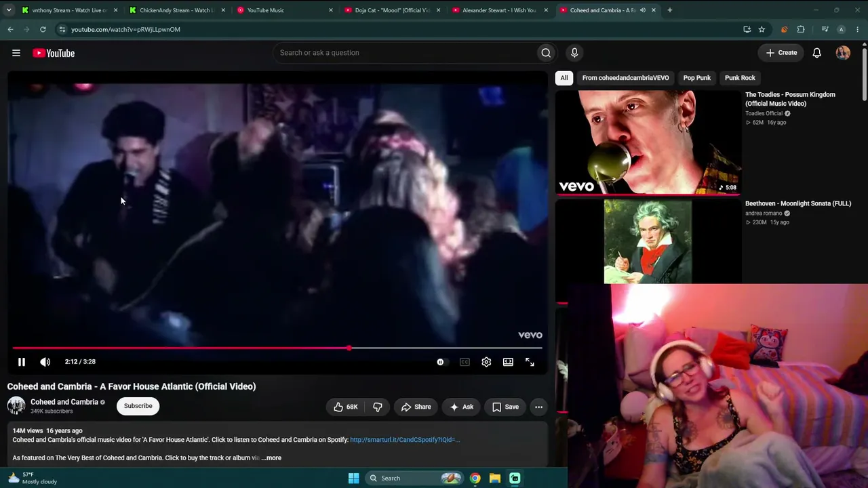The width and height of the screenshot is (868, 488).
Task: Open player settings gear
Action: [486, 362]
